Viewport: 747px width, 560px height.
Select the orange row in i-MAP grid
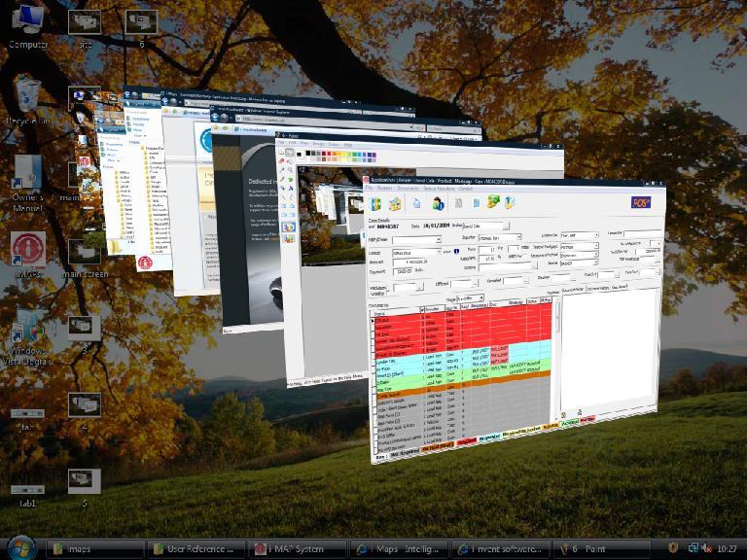[461, 384]
